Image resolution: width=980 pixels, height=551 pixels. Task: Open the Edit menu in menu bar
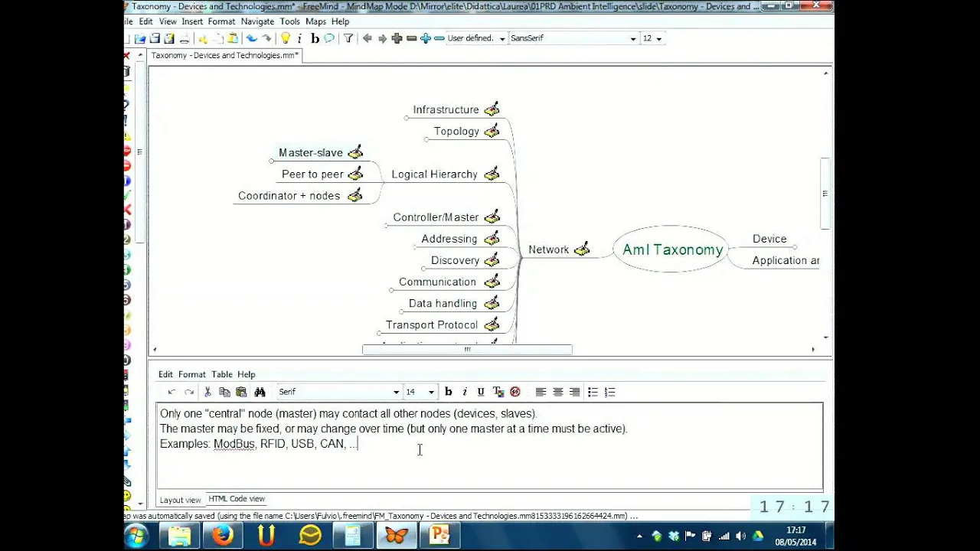(x=145, y=21)
